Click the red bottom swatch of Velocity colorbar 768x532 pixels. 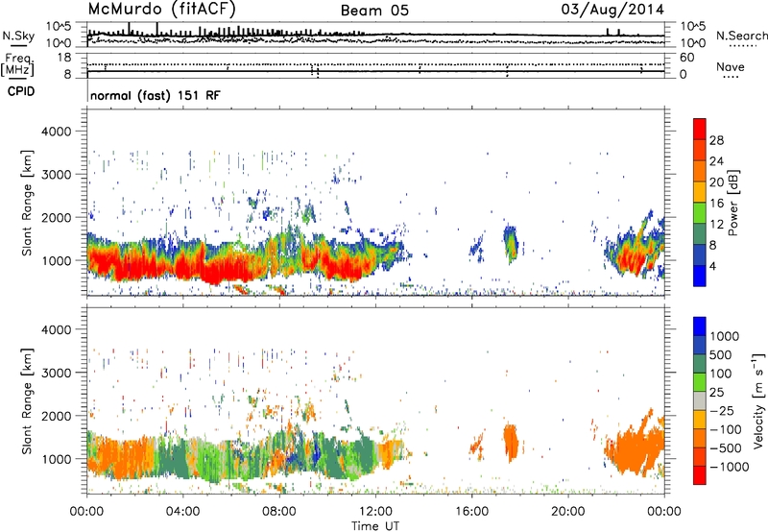(x=700, y=475)
